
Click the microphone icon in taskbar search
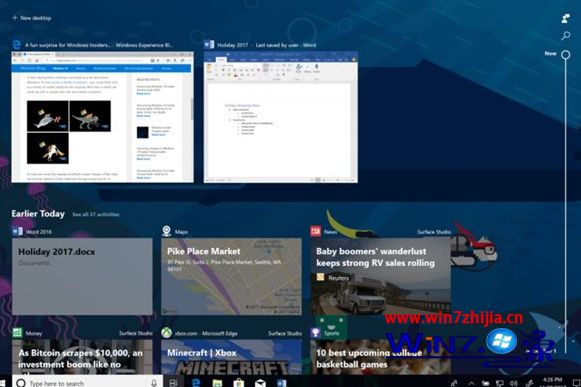coord(154,383)
